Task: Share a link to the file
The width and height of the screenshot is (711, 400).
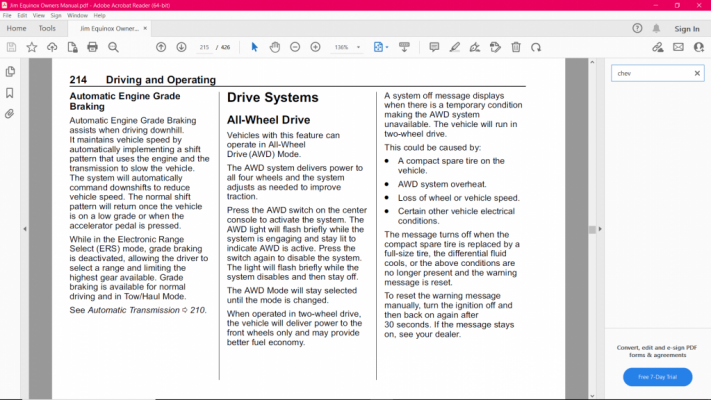Action: (x=658, y=47)
